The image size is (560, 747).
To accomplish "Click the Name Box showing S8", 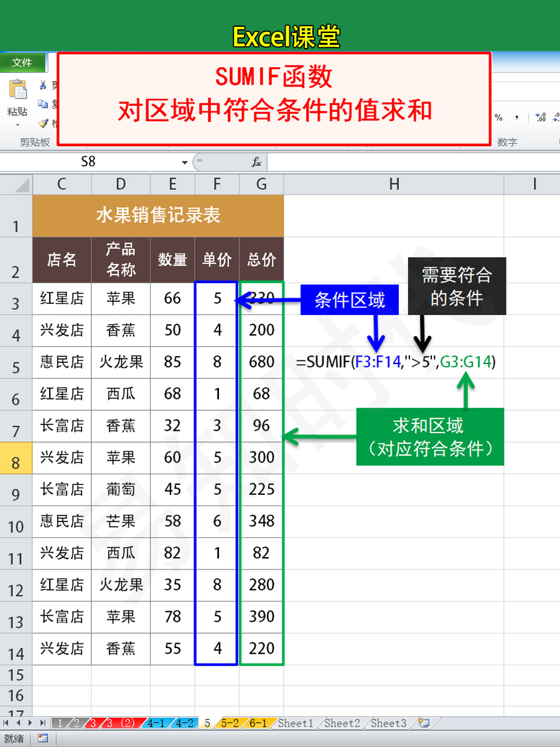I will [x=88, y=162].
